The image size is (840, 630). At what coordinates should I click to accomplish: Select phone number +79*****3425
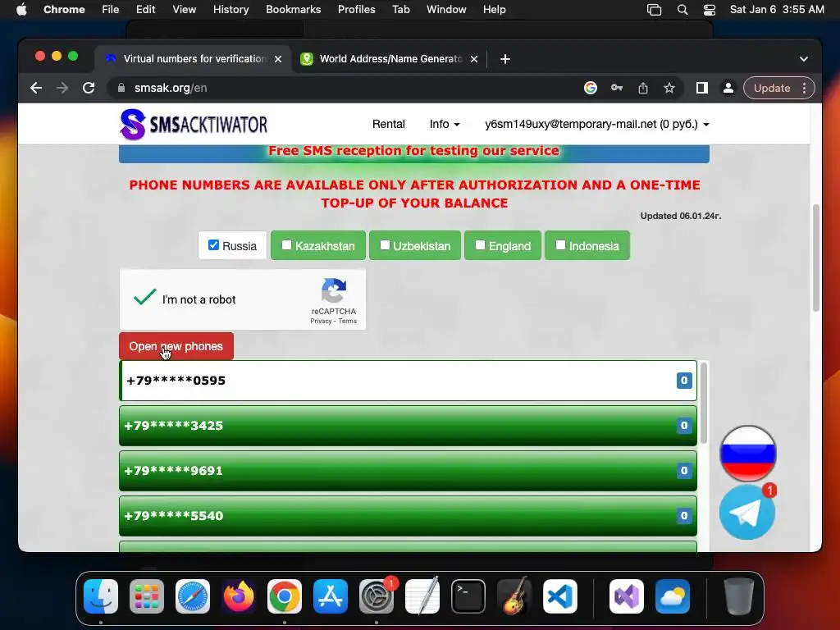coord(409,426)
